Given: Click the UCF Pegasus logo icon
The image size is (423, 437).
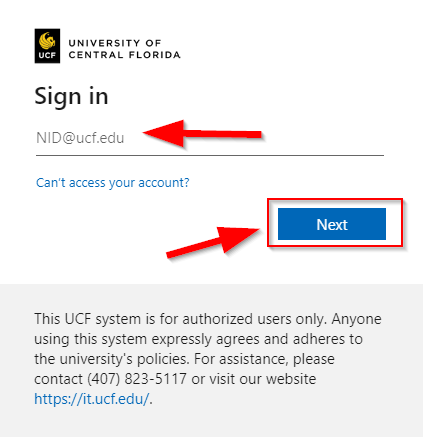Looking at the screenshot, I should tap(47, 46).
